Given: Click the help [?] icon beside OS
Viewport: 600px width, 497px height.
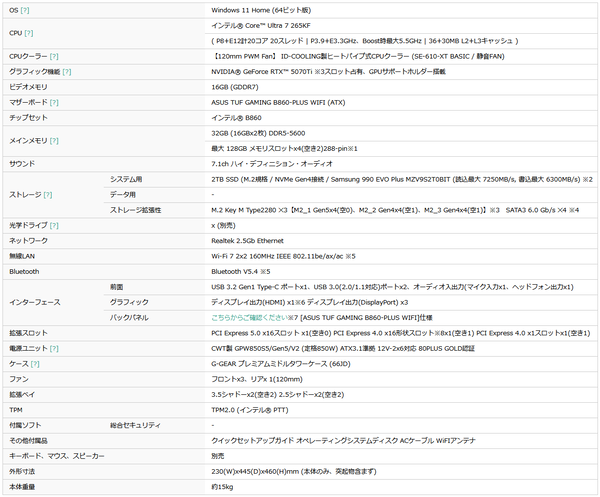Looking at the screenshot, I should coord(25,8).
